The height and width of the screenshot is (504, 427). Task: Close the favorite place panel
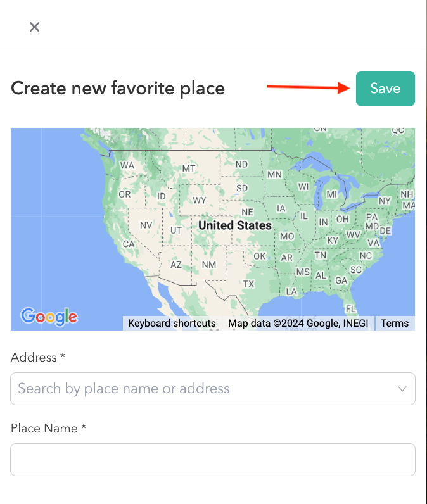35,27
